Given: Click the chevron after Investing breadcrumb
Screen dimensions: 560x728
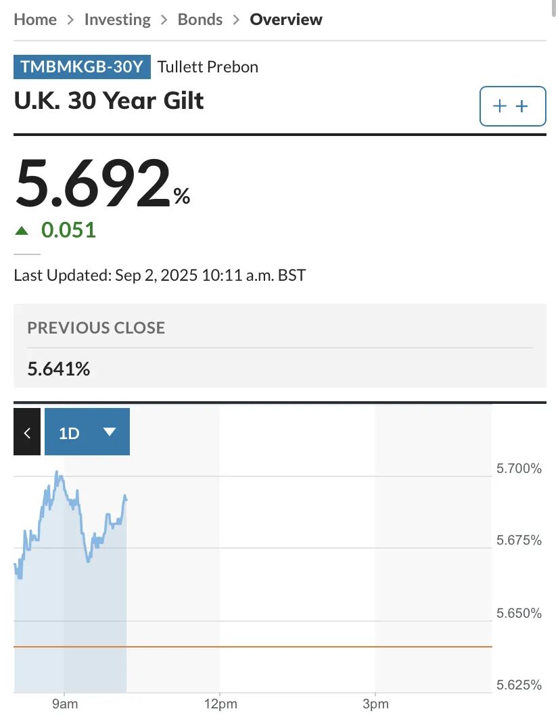Looking at the screenshot, I should pyautogui.click(x=164, y=20).
